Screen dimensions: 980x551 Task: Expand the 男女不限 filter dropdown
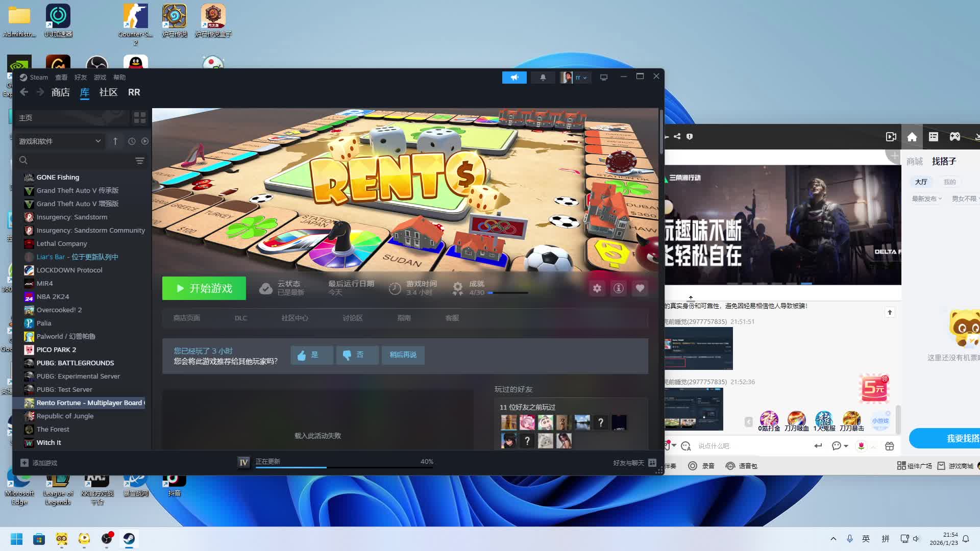coord(964,199)
